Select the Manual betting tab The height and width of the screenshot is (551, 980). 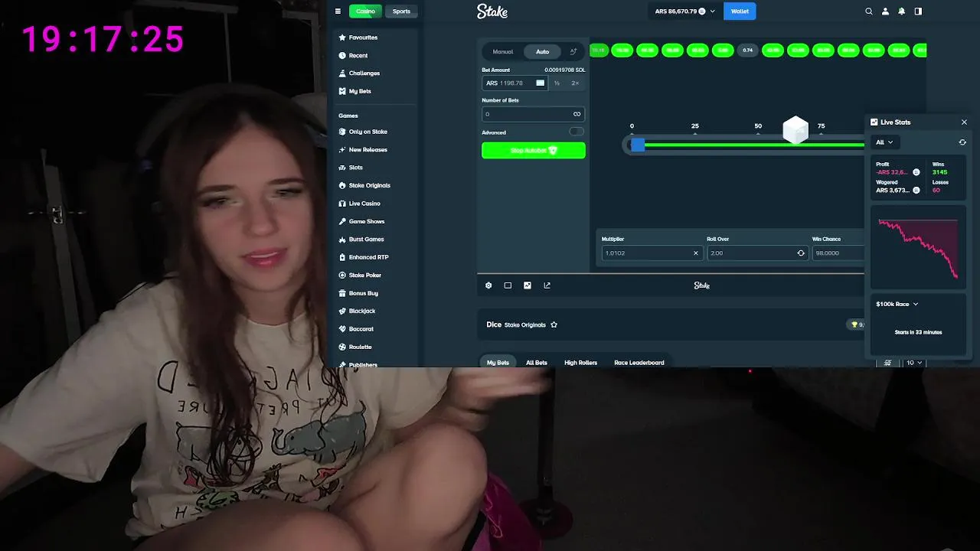pos(503,51)
